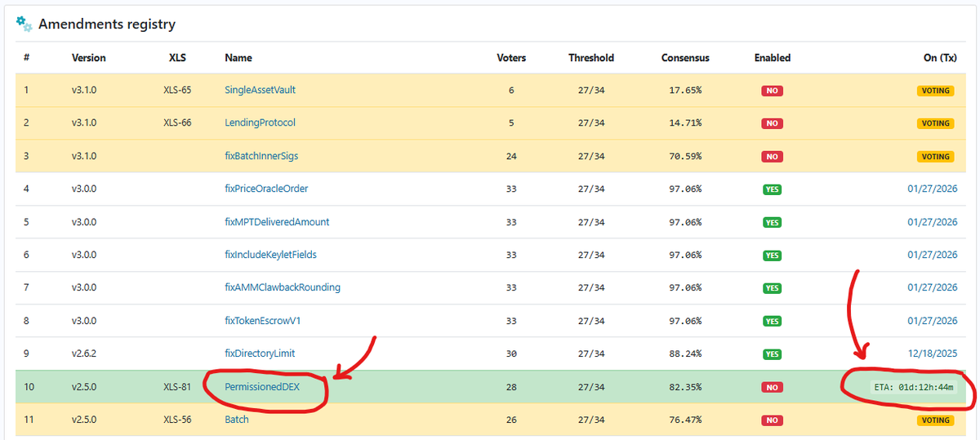The width and height of the screenshot is (980, 440).
Task: Click the Amendments registry heading
Action: pyautogui.click(x=106, y=24)
